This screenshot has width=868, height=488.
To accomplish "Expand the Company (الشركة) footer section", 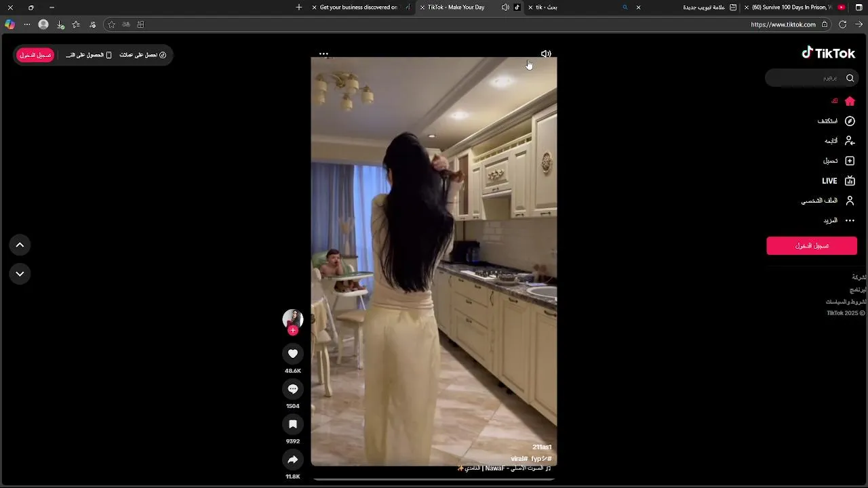I will 859,277.
